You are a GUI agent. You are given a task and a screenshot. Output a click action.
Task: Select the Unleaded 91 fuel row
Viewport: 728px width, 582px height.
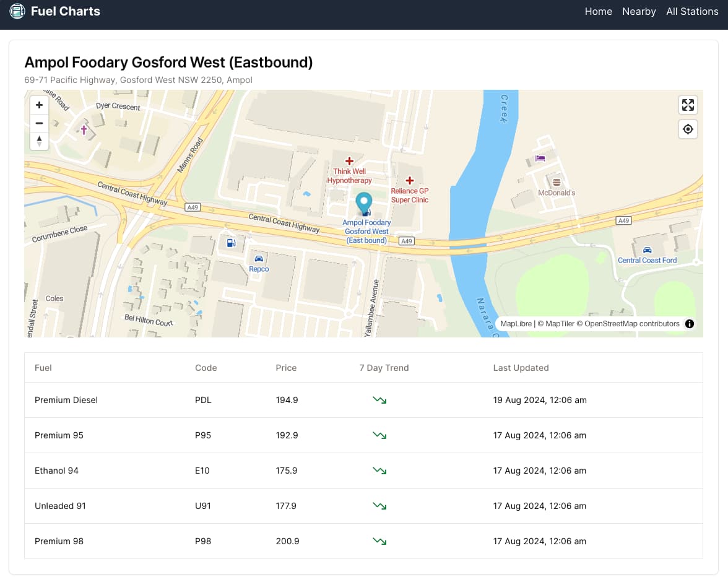coord(60,506)
